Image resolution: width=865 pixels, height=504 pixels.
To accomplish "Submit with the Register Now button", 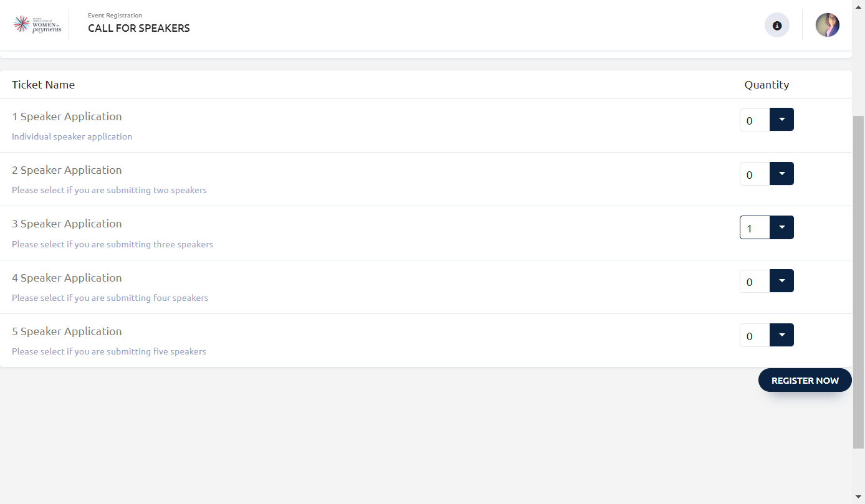I will (x=805, y=380).
